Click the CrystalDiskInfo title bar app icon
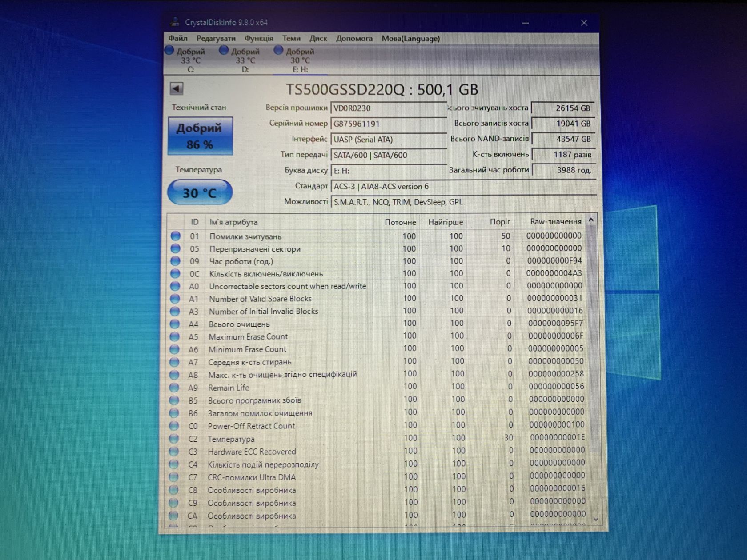The width and height of the screenshot is (747, 560). click(174, 22)
